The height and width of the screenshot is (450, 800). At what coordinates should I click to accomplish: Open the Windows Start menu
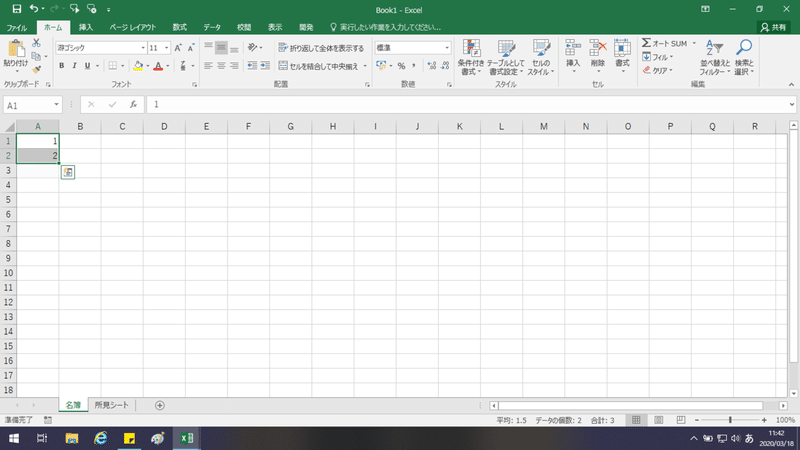point(14,438)
